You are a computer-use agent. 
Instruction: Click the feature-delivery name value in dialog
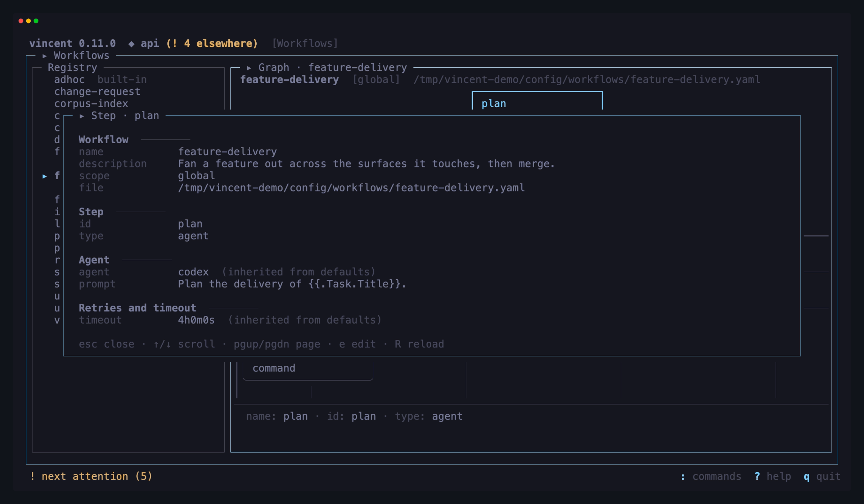click(228, 152)
